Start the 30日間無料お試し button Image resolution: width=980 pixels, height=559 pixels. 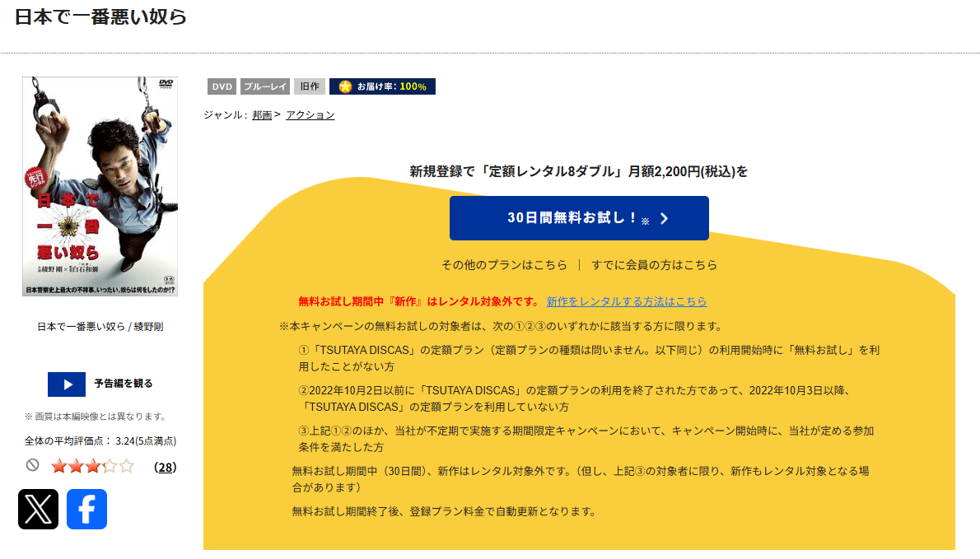tap(579, 218)
